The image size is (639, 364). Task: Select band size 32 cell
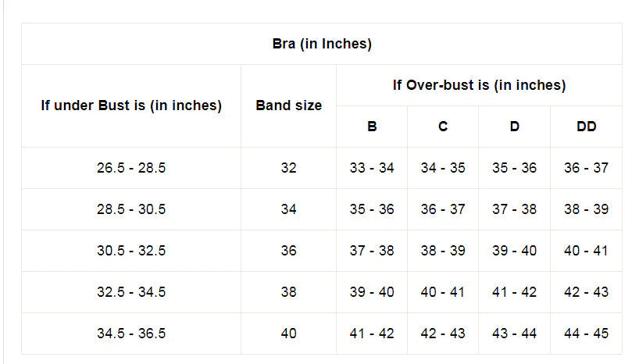coord(288,168)
